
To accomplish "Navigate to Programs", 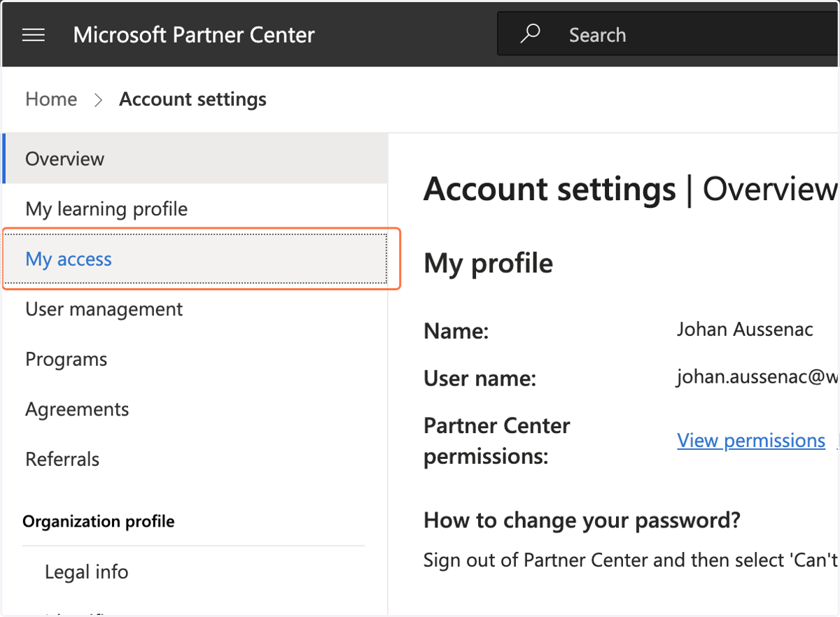I will tap(195, 360).
